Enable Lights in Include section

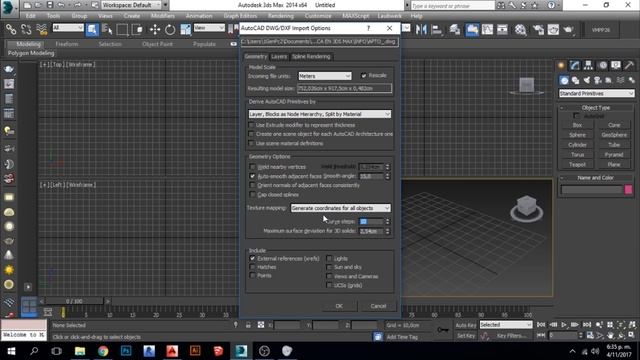329,258
